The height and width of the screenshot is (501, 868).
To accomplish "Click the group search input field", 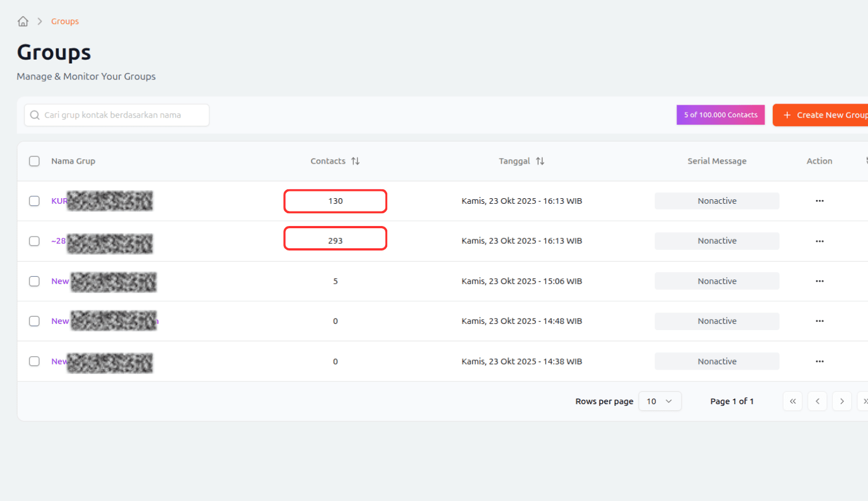I will pyautogui.click(x=117, y=115).
